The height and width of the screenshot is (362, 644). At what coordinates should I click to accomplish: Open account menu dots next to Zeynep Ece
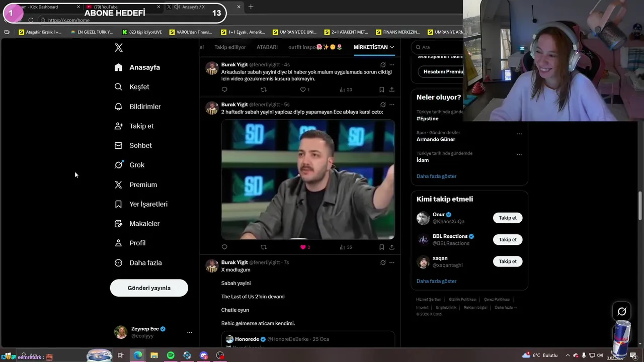click(x=189, y=332)
